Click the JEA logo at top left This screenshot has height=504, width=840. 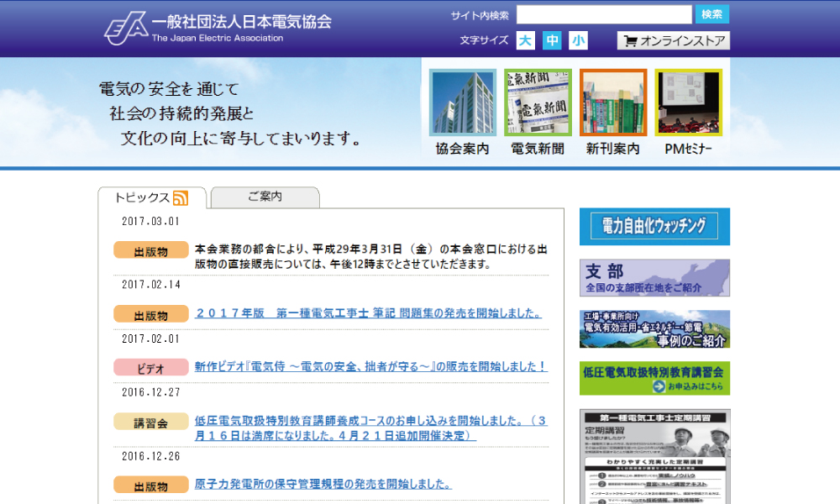[126, 29]
